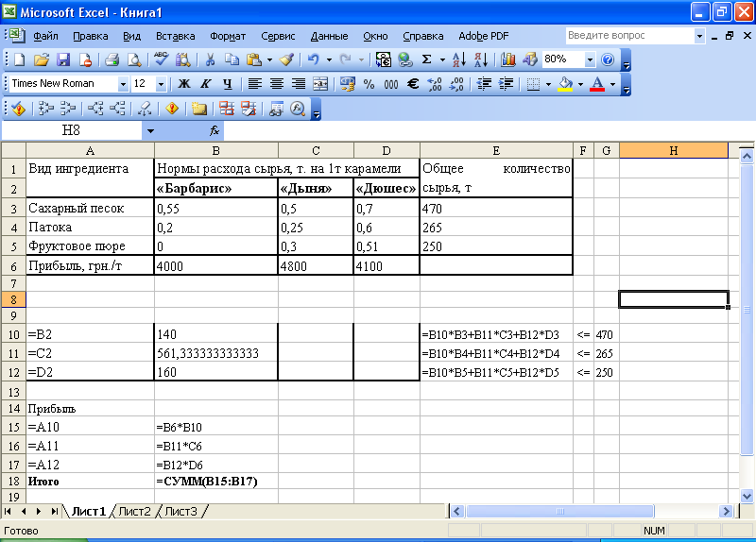Open Excel Help question mark icon

[x=608, y=59]
